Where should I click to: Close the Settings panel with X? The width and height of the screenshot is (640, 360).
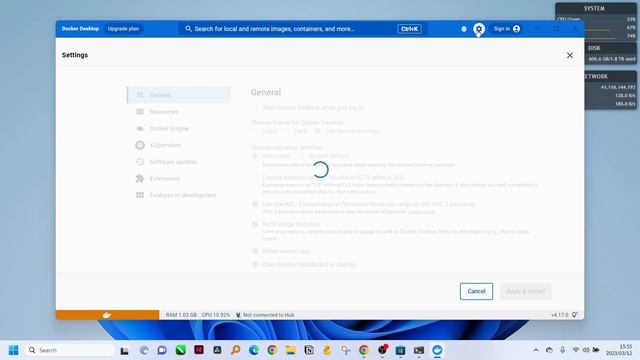pos(570,55)
